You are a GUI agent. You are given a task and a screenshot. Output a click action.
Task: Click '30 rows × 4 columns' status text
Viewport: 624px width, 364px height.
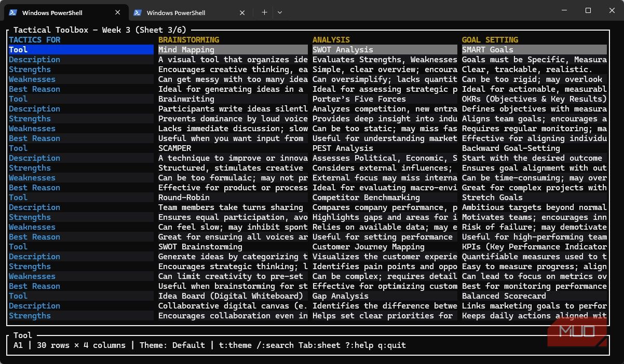tap(81, 345)
